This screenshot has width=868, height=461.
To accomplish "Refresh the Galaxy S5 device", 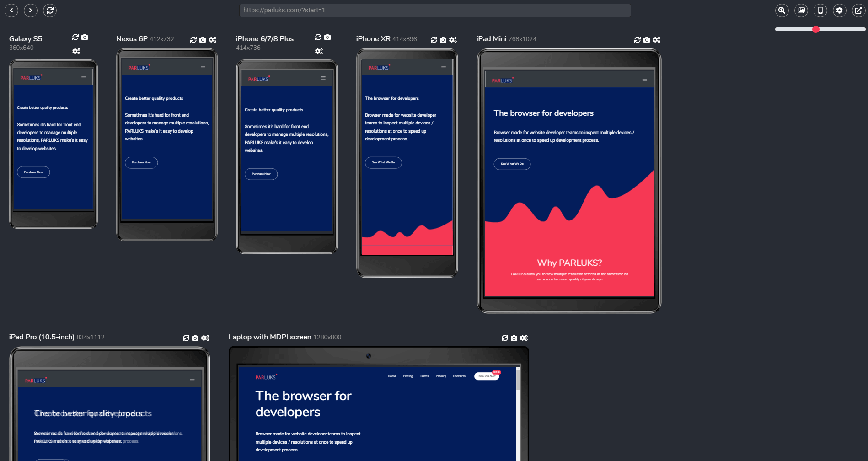I will 75,37.
